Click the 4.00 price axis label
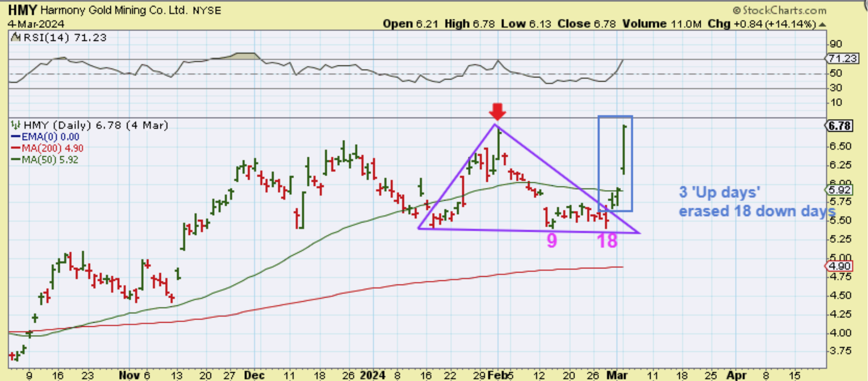Screen dimensions: 868x381 click(x=840, y=333)
